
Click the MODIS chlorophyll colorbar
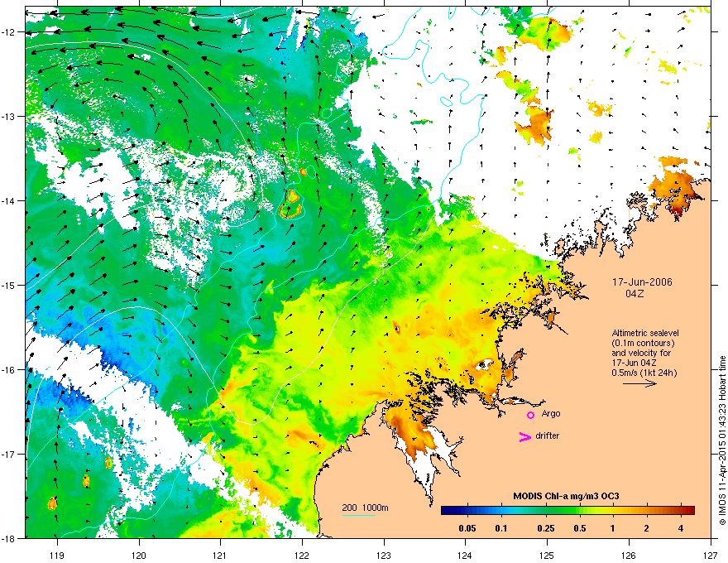click(x=568, y=510)
